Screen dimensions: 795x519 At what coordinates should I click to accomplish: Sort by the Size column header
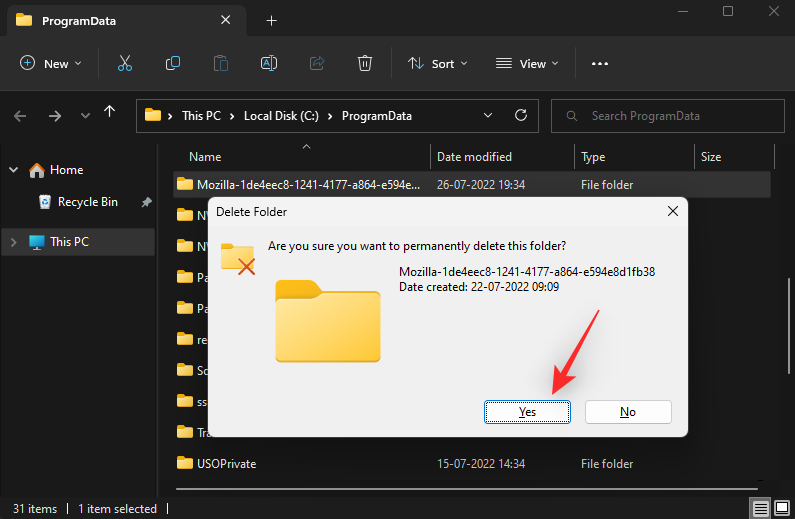coord(711,157)
